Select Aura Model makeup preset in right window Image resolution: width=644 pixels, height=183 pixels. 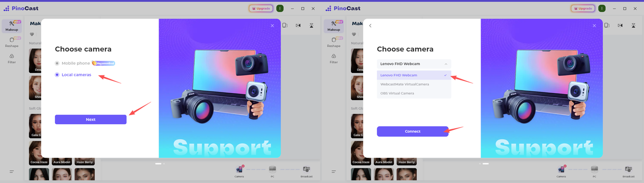[384, 162]
